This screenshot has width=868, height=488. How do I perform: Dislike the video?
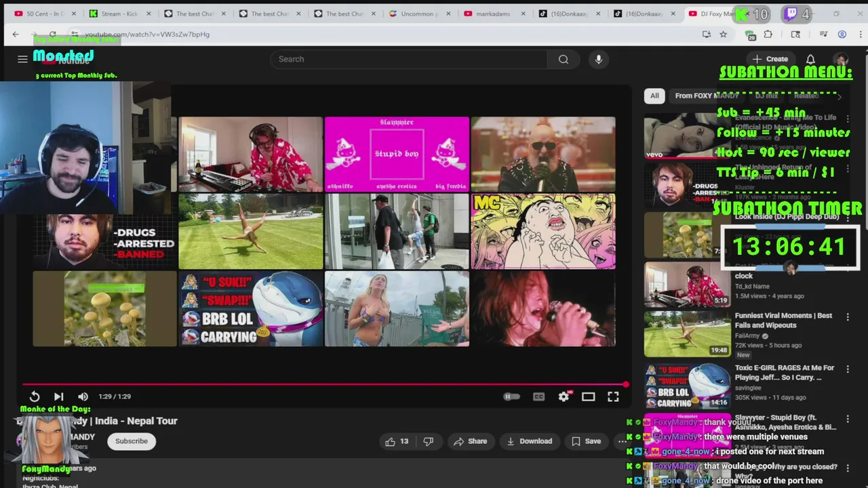point(428,441)
